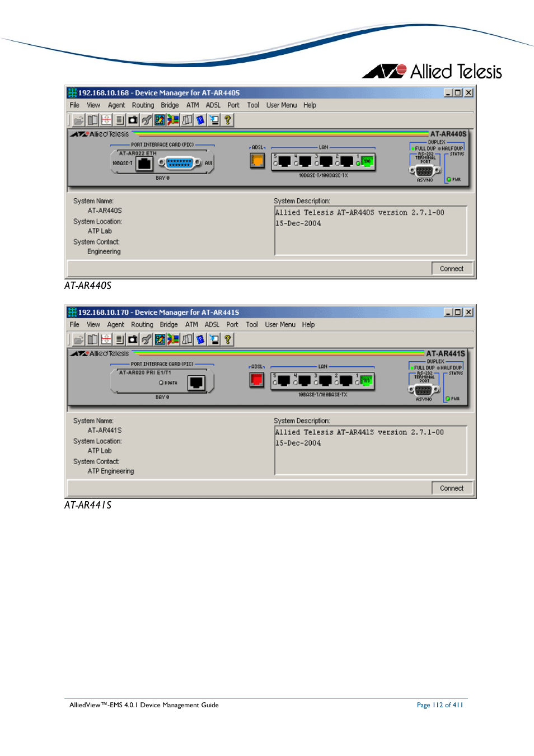Select LAN port 5 on AT-AR440S device
The width and height of the screenshot is (534, 756).
(284, 161)
